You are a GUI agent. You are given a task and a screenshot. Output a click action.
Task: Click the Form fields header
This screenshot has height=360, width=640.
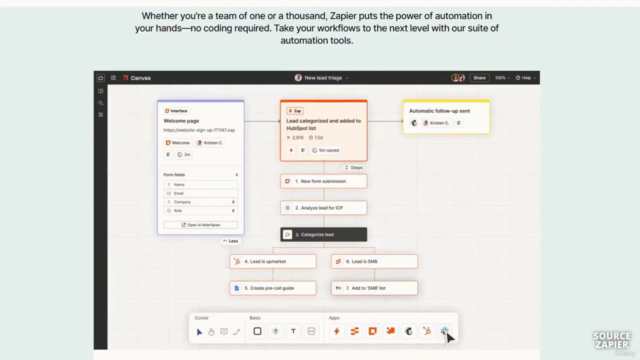[x=174, y=175]
